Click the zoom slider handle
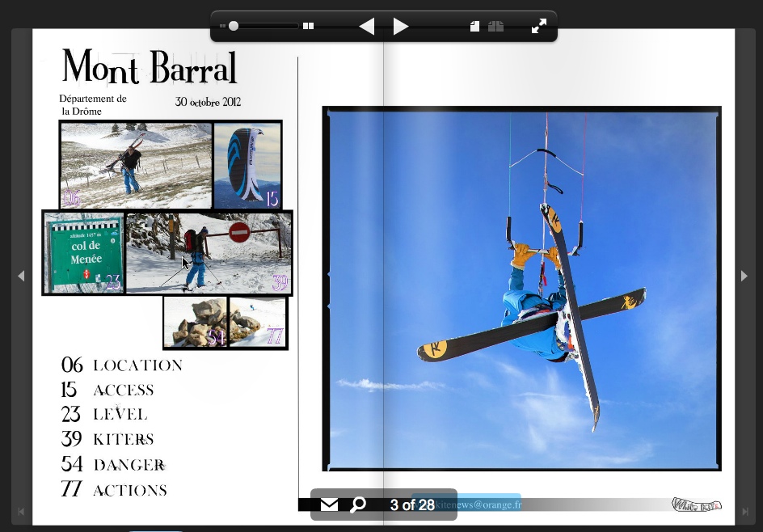 [234, 26]
